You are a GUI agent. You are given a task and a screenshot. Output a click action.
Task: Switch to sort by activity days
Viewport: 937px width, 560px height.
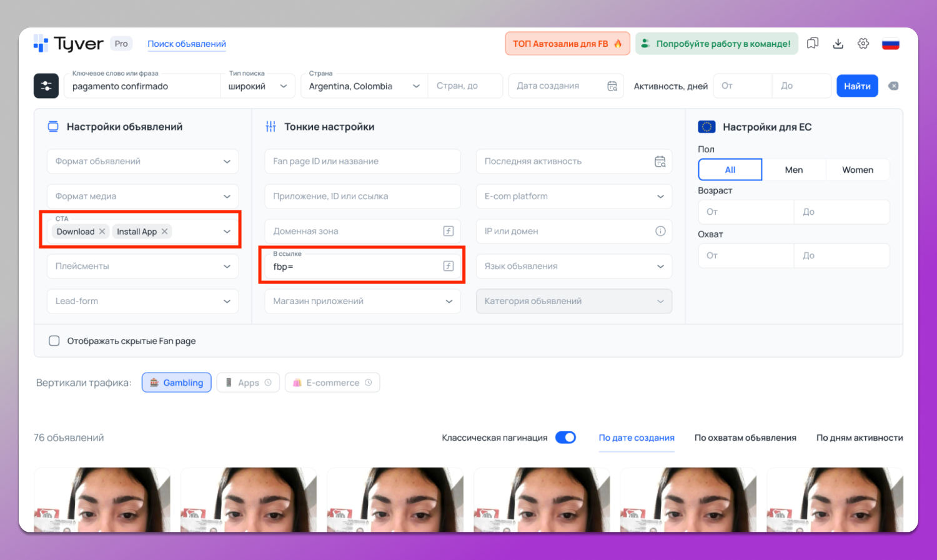pyautogui.click(x=859, y=438)
